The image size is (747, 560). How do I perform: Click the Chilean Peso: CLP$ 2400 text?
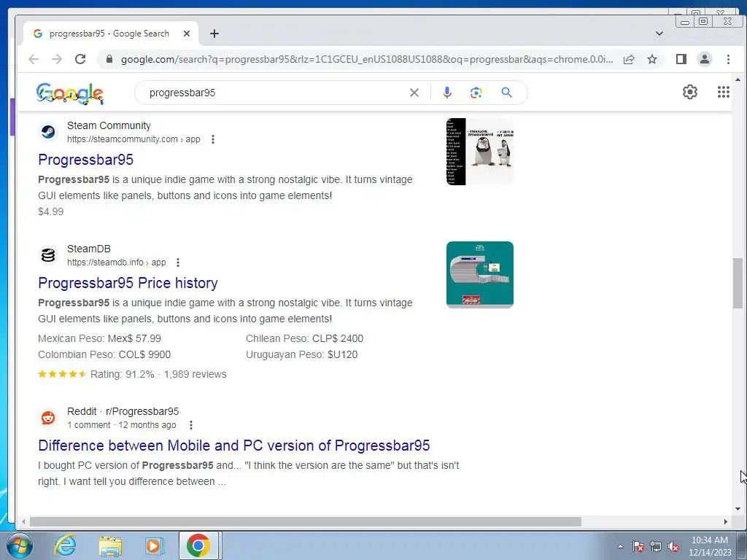coord(304,338)
